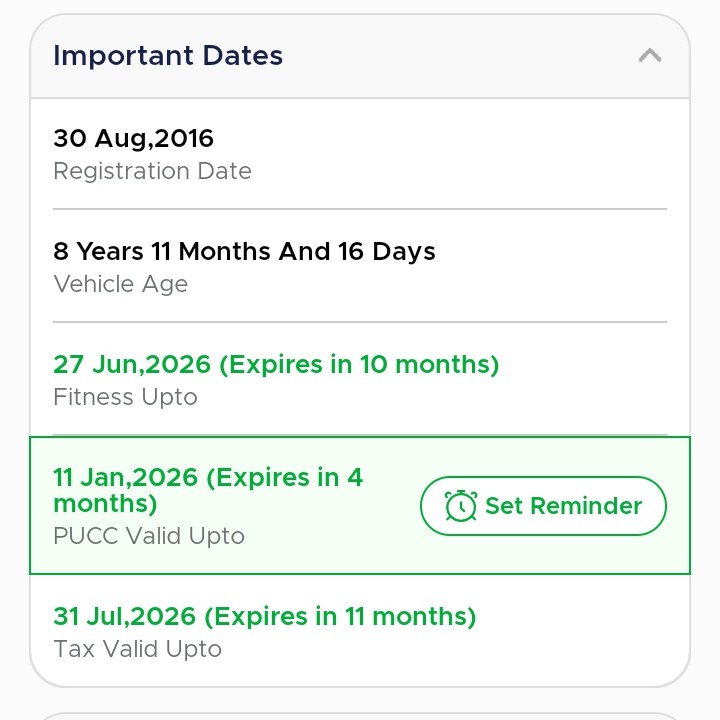Tap the Fitness Upto label
Image resolution: width=720 pixels, height=720 pixels.
(125, 397)
